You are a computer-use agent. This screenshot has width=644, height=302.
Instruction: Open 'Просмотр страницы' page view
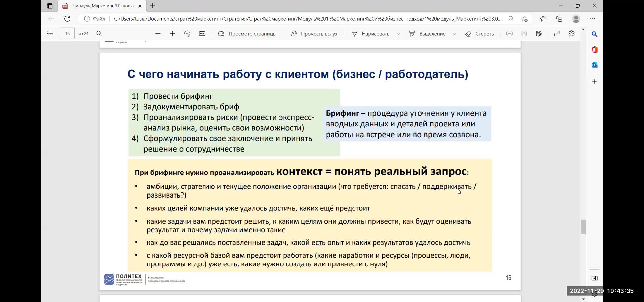click(x=247, y=34)
